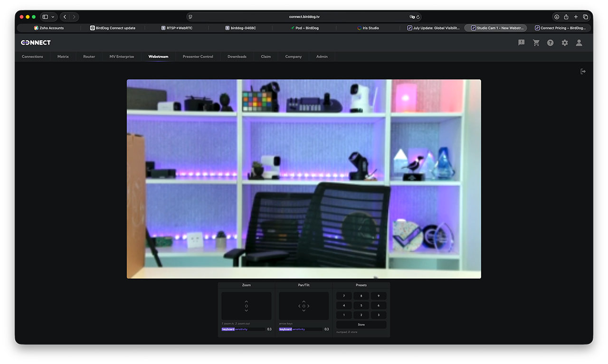Click the zoom out down arrow
608x364 pixels.
coord(246,311)
